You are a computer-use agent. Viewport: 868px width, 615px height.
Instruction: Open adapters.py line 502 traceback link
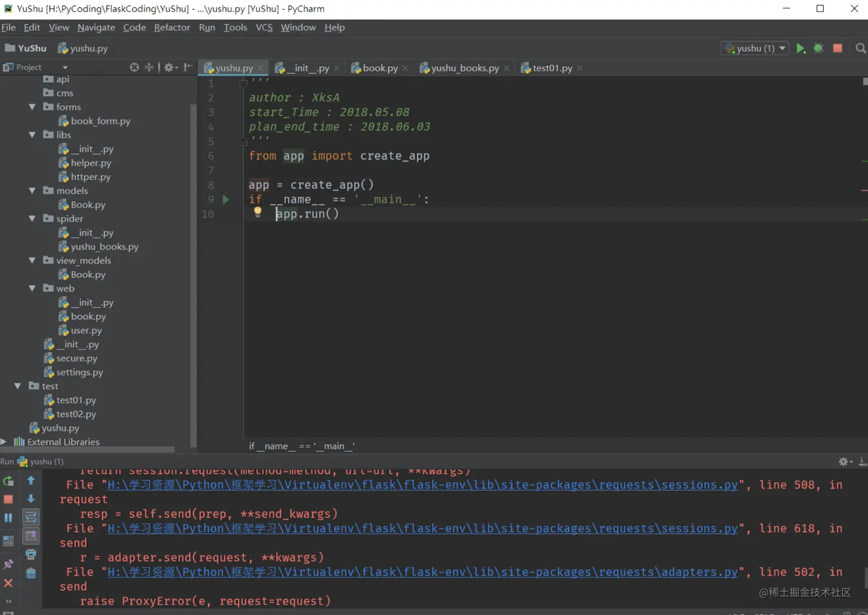coord(423,573)
